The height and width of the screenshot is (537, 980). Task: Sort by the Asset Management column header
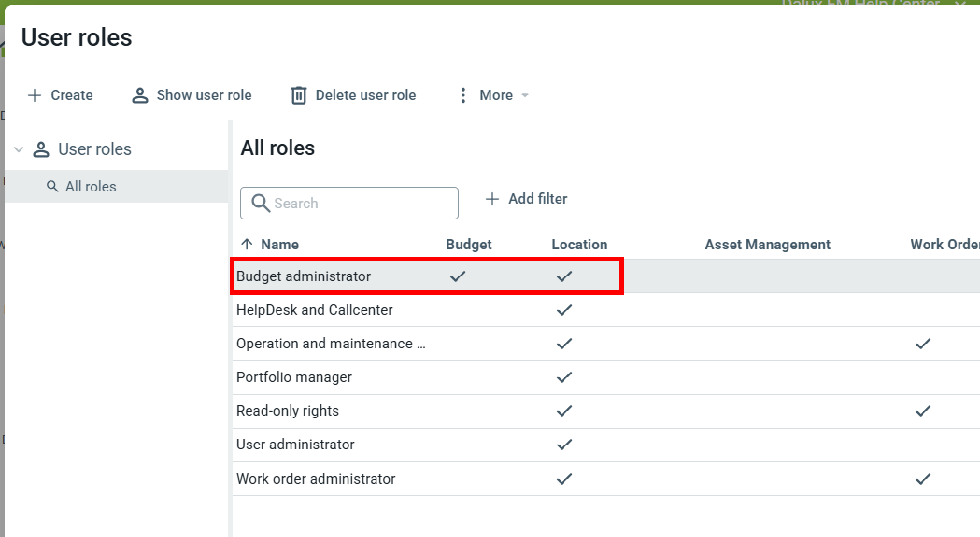point(767,245)
